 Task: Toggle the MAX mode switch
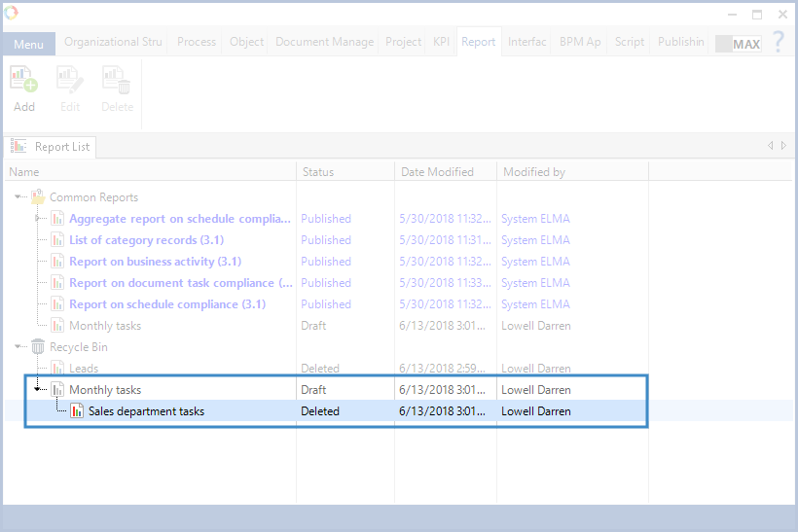click(739, 44)
